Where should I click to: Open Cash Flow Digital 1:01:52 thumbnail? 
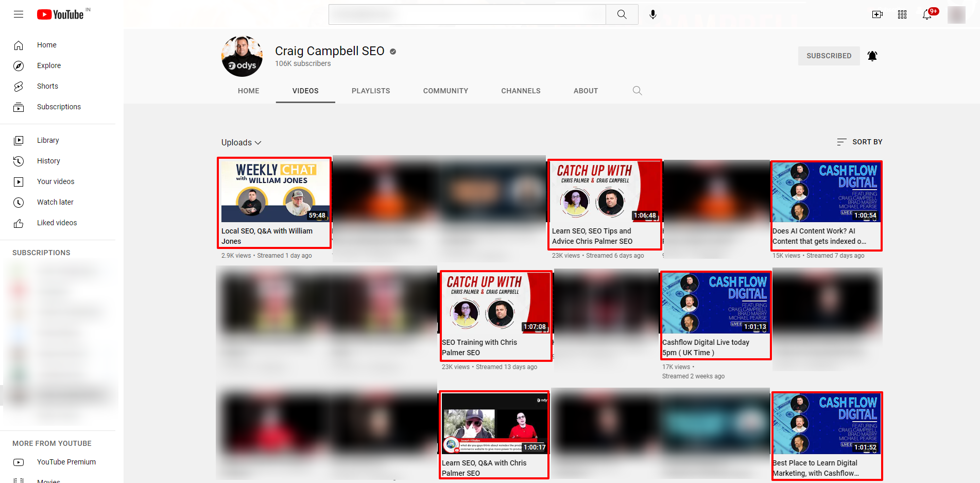827,423
